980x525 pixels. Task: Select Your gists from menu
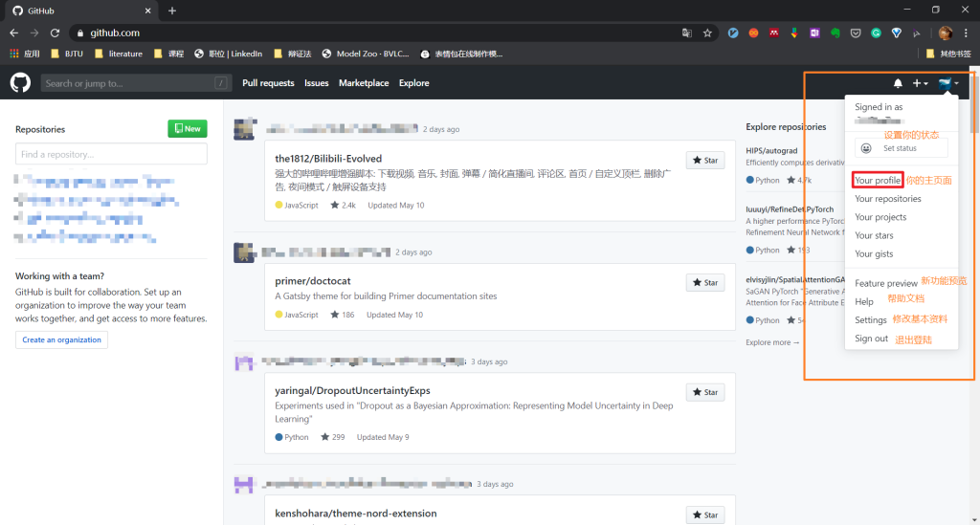click(x=874, y=254)
